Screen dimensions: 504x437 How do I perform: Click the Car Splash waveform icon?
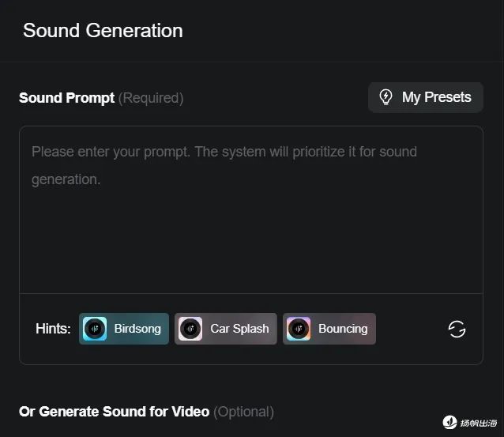click(x=190, y=329)
